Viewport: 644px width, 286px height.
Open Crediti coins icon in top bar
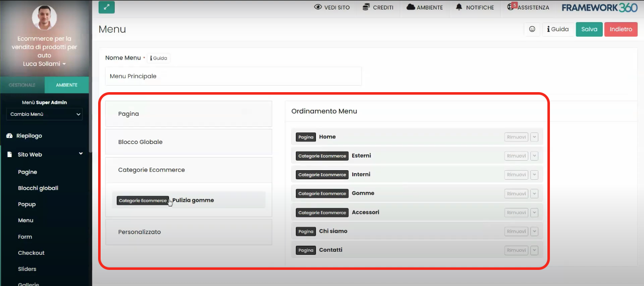[365, 8]
